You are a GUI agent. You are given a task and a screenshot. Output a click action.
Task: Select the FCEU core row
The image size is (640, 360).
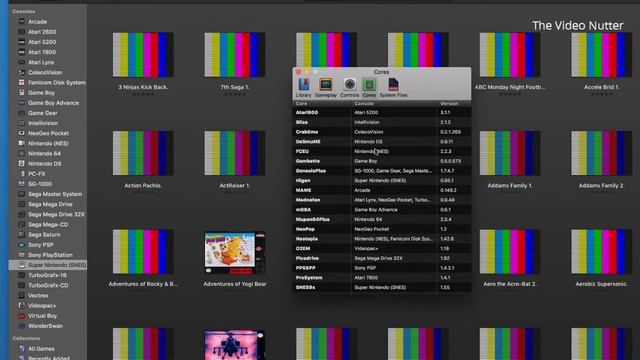382,151
